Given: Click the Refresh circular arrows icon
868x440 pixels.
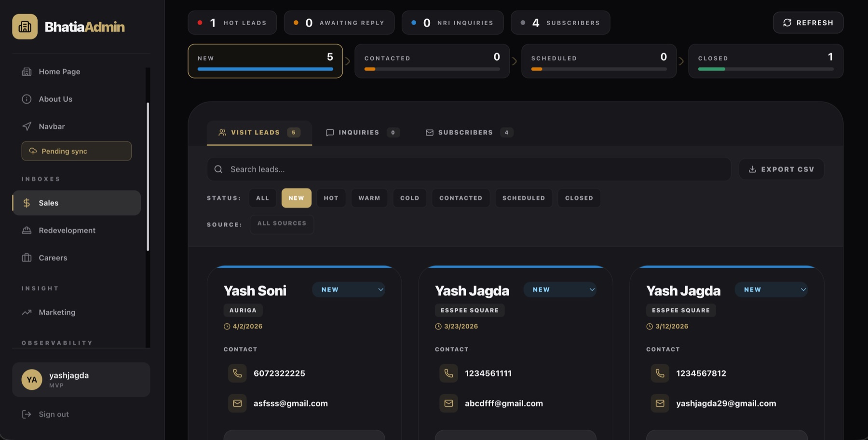Looking at the screenshot, I should click(x=787, y=23).
